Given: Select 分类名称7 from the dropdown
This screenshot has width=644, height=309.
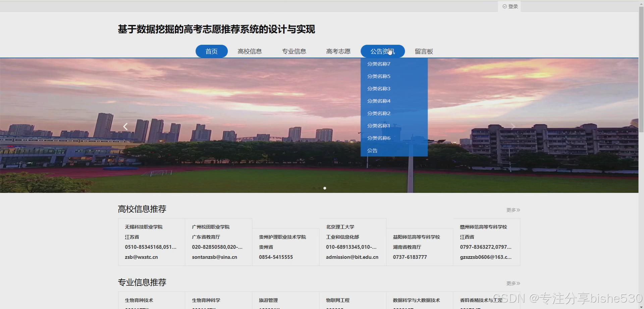Looking at the screenshot, I should tap(378, 64).
